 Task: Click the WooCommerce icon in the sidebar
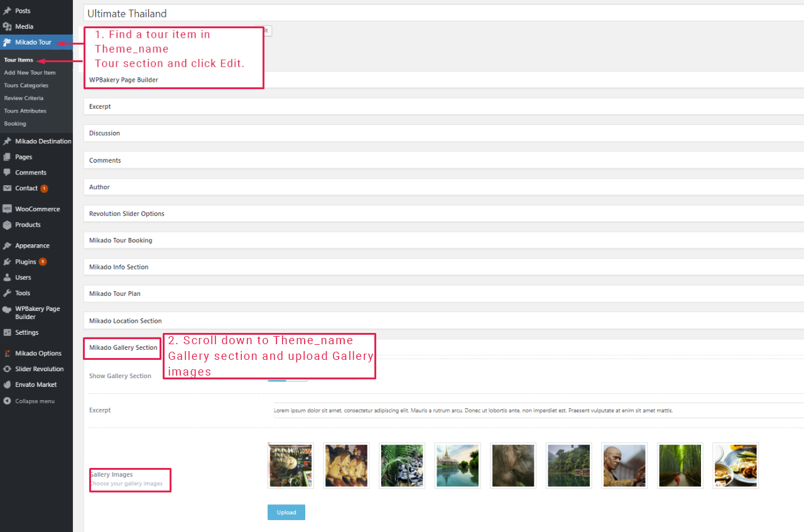click(7, 209)
